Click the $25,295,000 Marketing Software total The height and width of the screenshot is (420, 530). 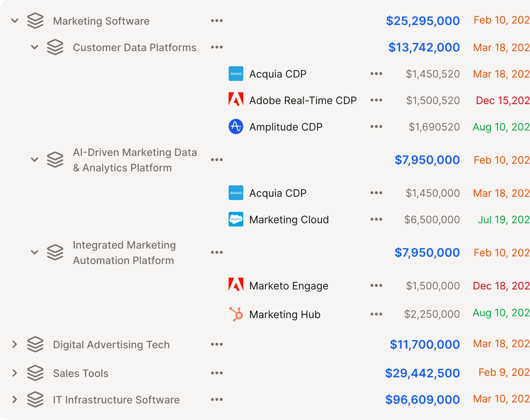tap(422, 21)
